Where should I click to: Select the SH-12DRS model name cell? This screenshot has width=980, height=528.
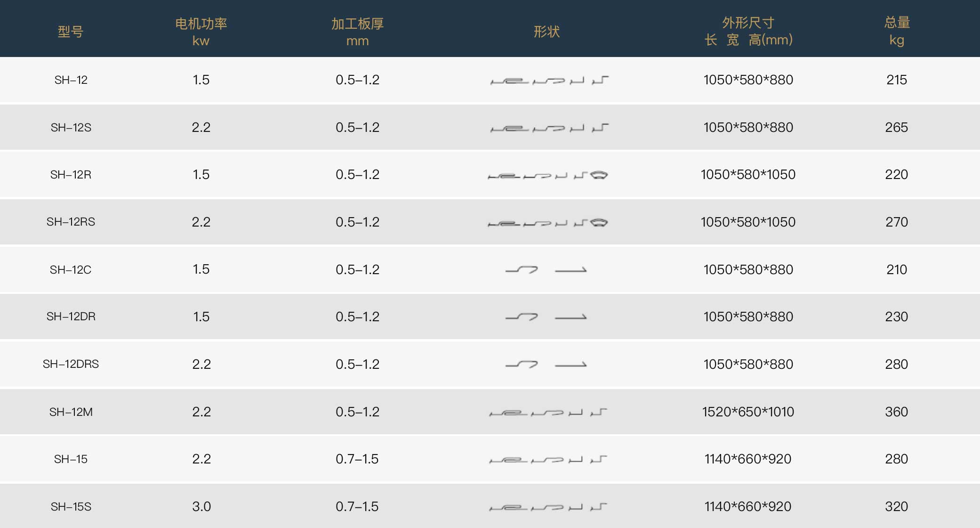pos(71,364)
